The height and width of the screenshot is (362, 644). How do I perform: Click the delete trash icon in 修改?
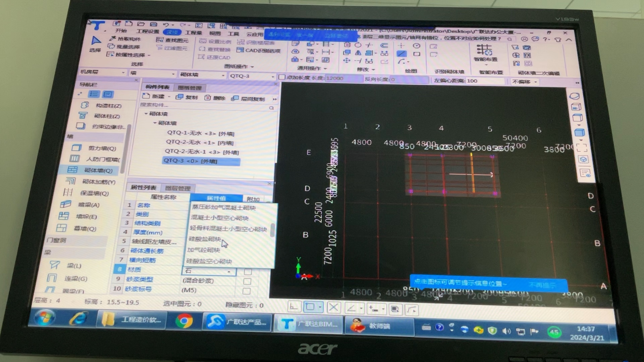pos(347,45)
